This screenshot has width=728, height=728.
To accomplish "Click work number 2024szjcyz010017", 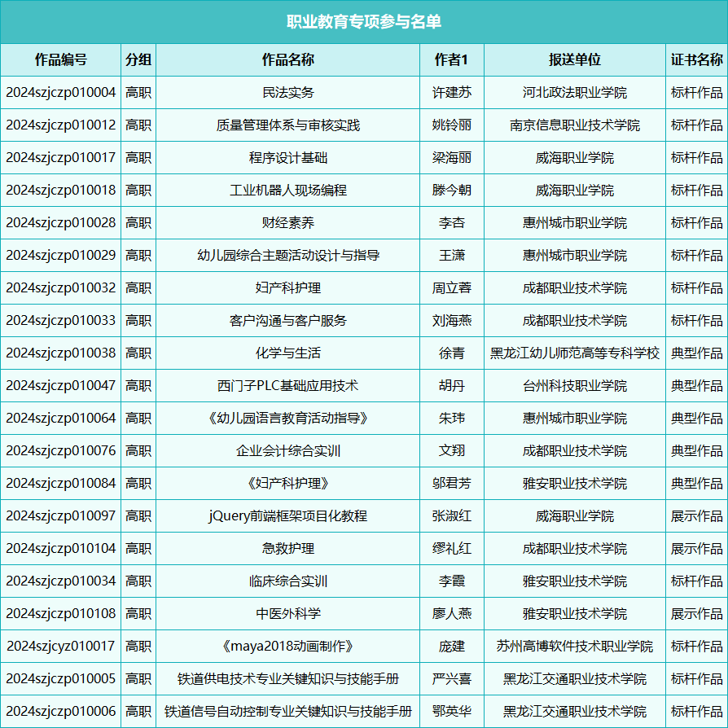I will pos(61,646).
